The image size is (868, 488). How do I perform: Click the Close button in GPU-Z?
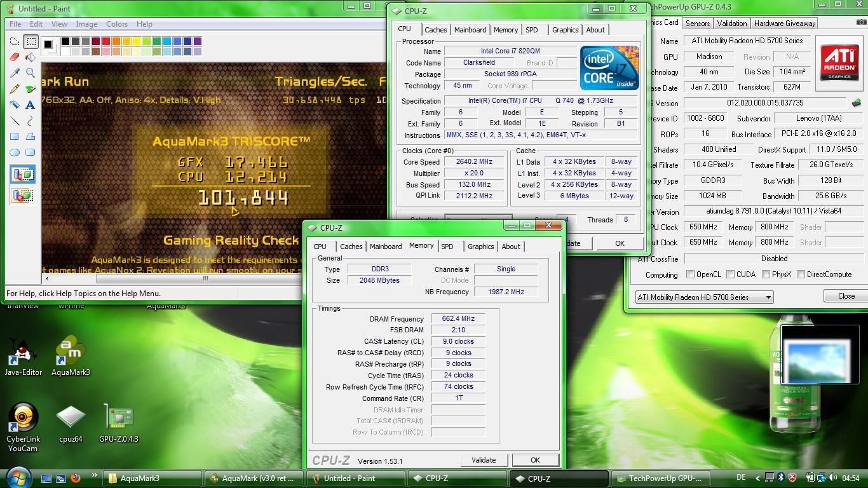(x=846, y=296)
